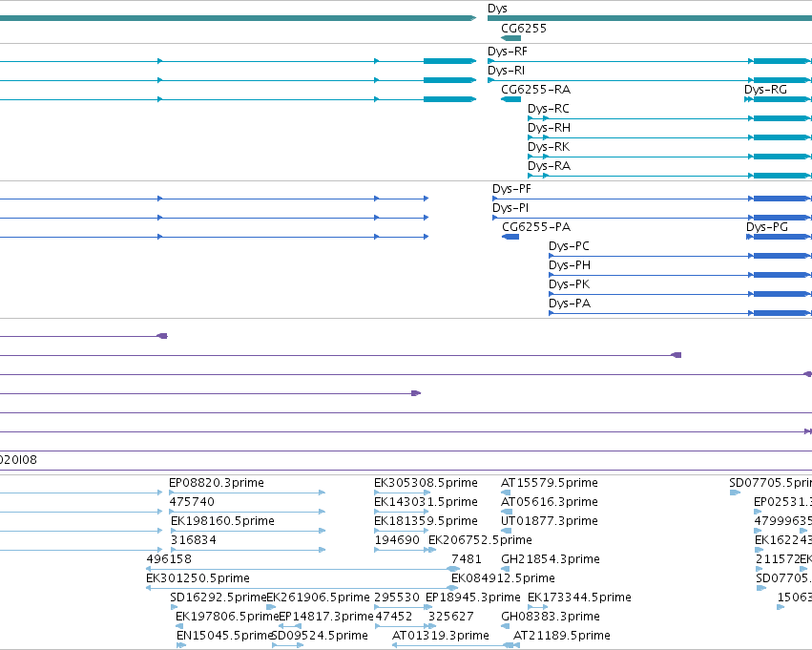Select the EK301250.5prime feature label
This screenshot has width=812, height=650.
coord(198,579)
